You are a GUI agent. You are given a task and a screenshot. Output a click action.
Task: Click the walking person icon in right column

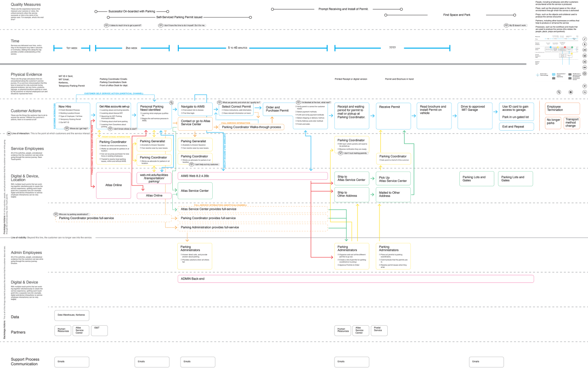[585, 45]
